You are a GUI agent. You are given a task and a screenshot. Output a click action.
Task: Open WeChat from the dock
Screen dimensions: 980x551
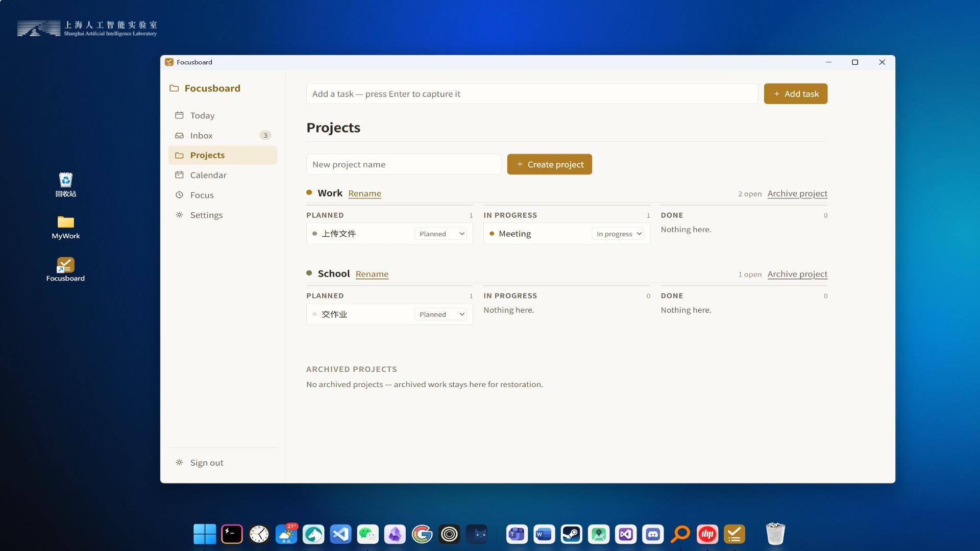tap(367, 534)
